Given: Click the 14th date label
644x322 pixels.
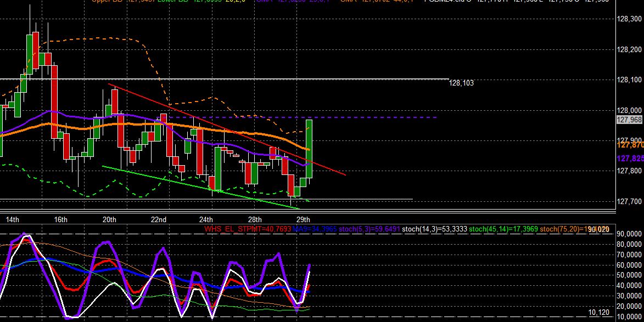Looking at the screenshot, I should [12, 219].
